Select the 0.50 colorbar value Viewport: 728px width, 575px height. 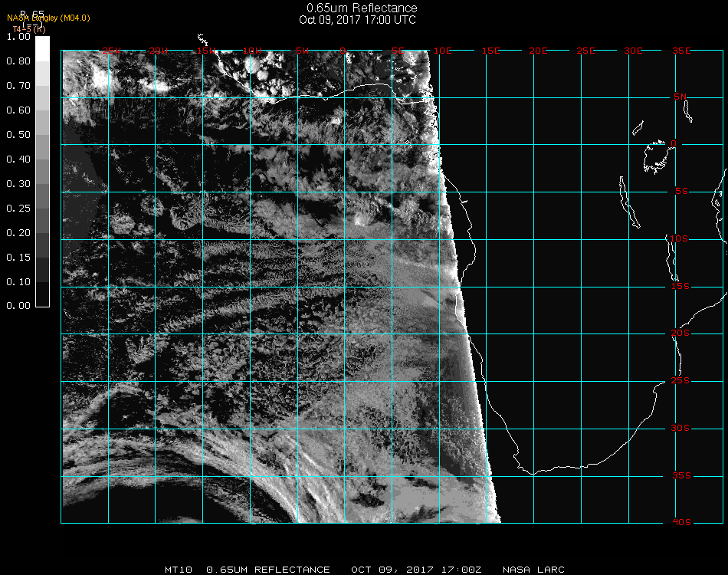click(x=18, y=135)
